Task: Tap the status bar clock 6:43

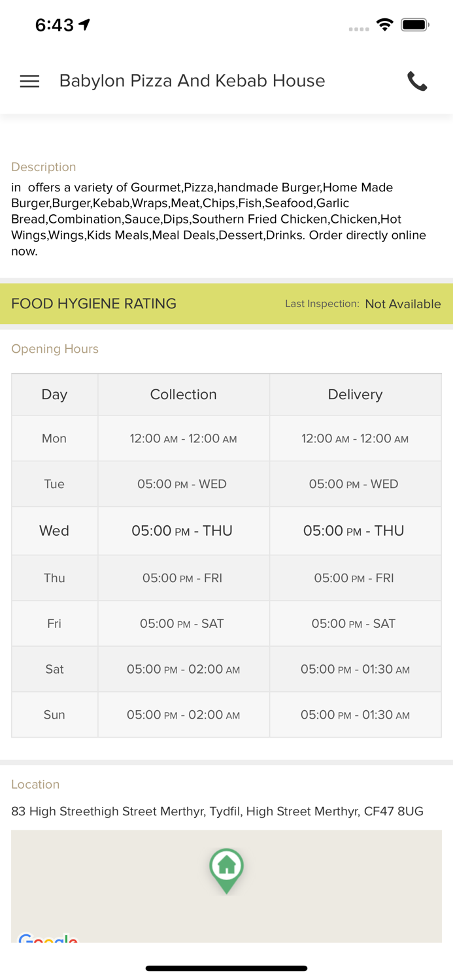Action: [54, 25]
